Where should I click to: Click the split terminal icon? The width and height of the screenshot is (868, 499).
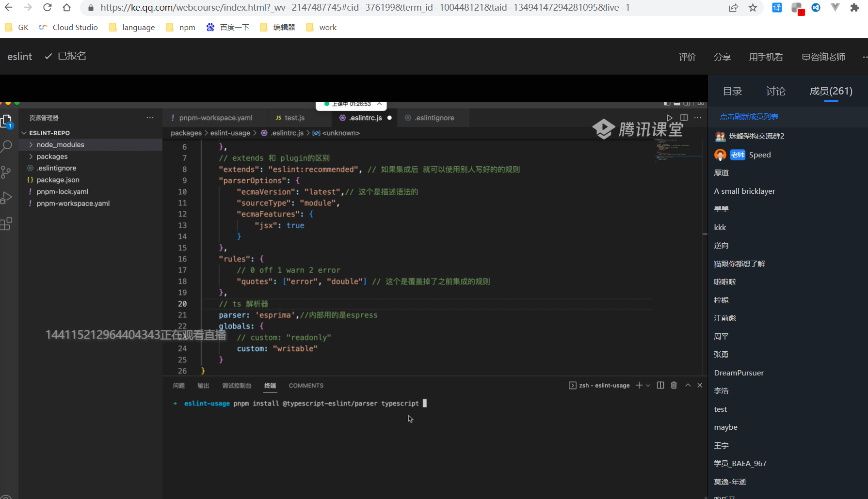click(x=660, y=385)
